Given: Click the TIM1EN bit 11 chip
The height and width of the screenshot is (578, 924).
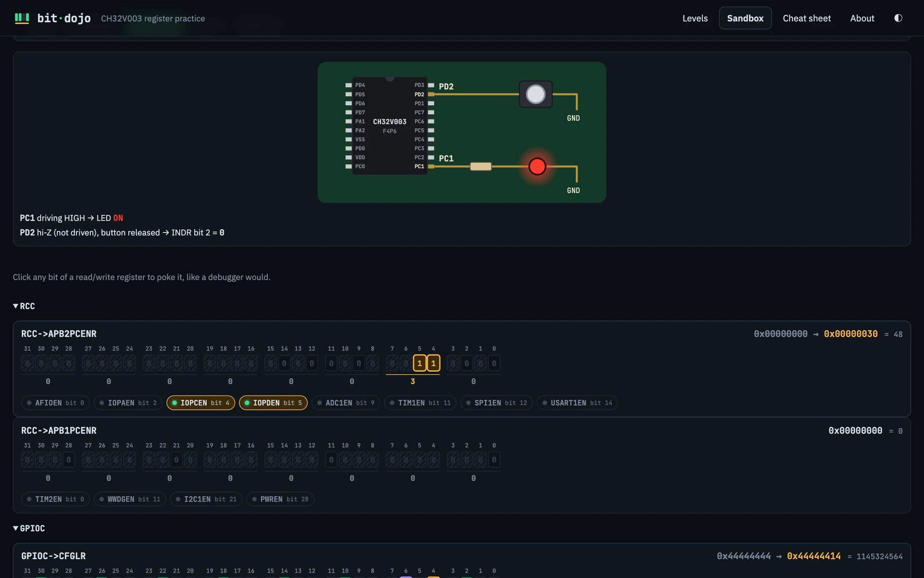Looking at the screenshot, I should coord(420,403).
